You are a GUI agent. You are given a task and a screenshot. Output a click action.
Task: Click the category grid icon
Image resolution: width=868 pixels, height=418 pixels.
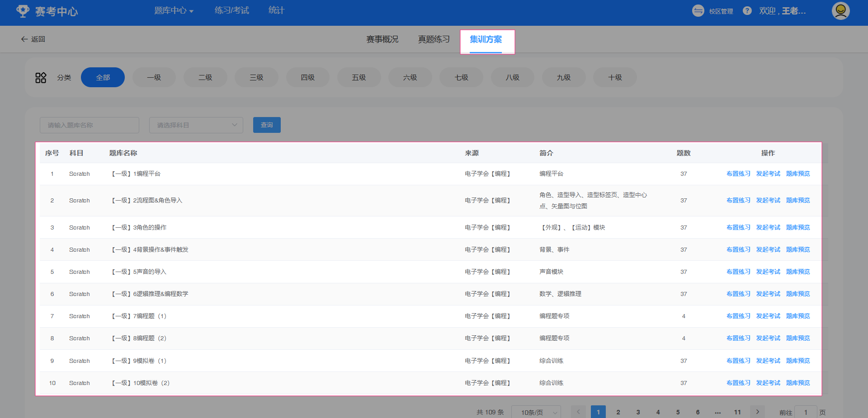coord(41,78)
